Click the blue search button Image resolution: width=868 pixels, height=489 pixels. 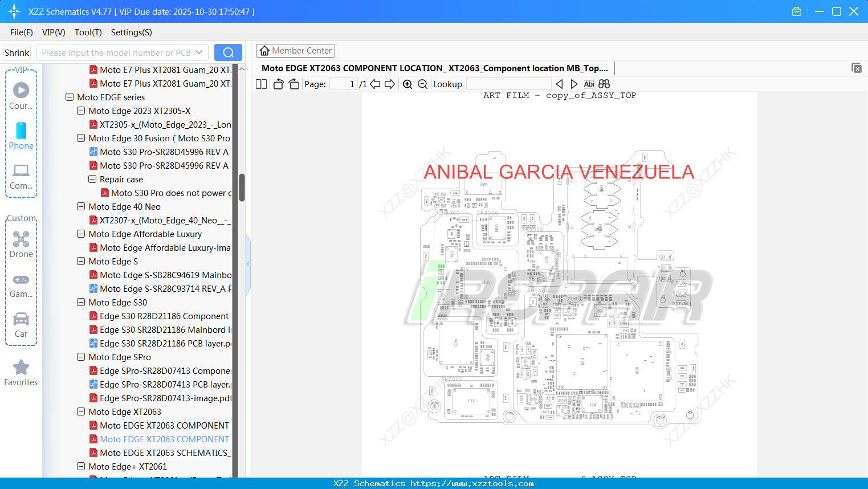click(x=228, y=52)
